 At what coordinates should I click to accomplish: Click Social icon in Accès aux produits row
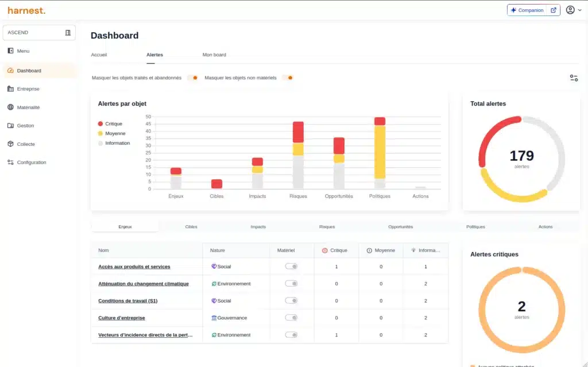point(214,266)
